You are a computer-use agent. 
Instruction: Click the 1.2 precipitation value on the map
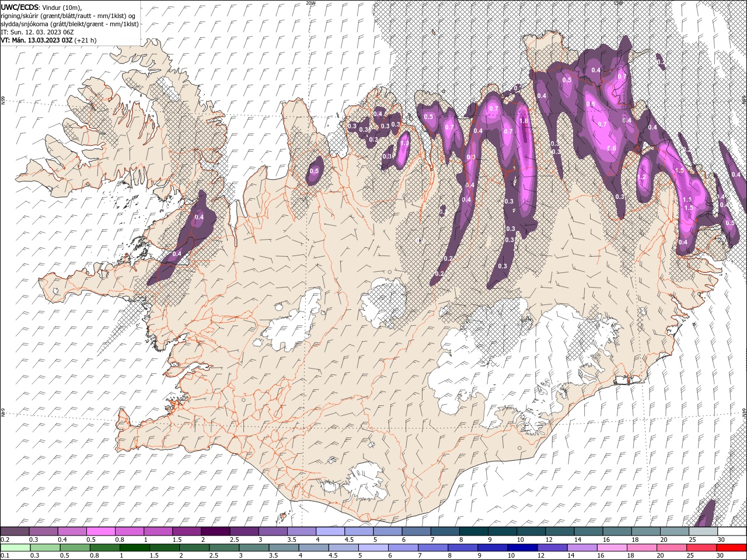click(x=642, y=177)
